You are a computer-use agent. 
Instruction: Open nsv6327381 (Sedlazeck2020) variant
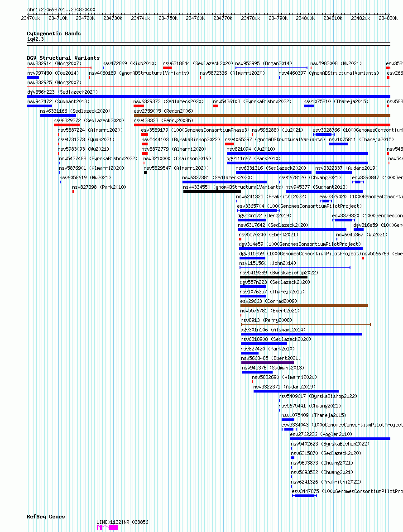click(217, 177)
